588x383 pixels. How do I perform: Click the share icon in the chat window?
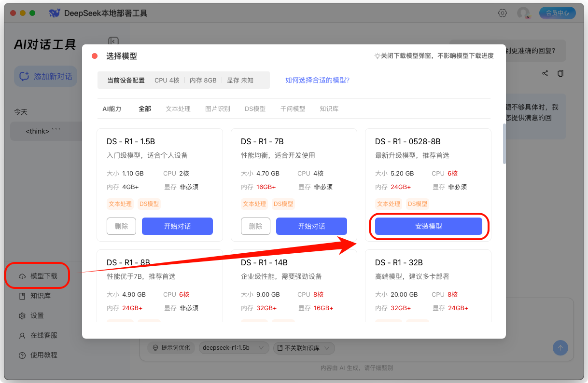tap(545, 73)
